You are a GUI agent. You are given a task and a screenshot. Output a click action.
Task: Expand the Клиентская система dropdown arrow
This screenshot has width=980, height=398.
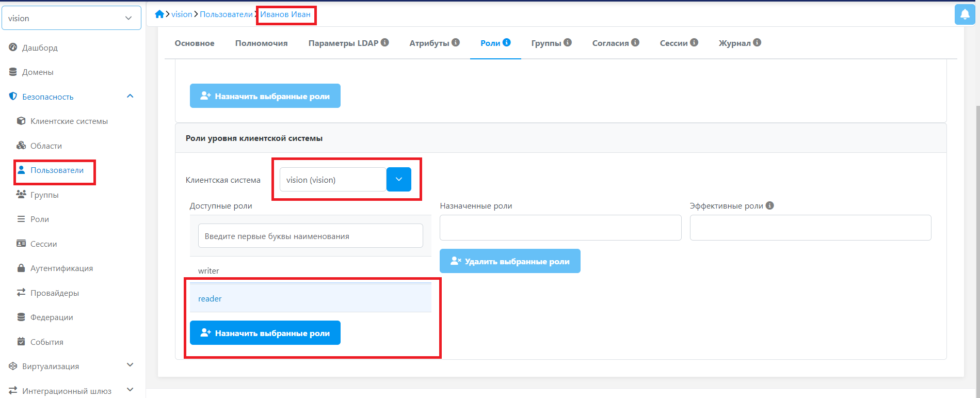[x=398, y=180]
